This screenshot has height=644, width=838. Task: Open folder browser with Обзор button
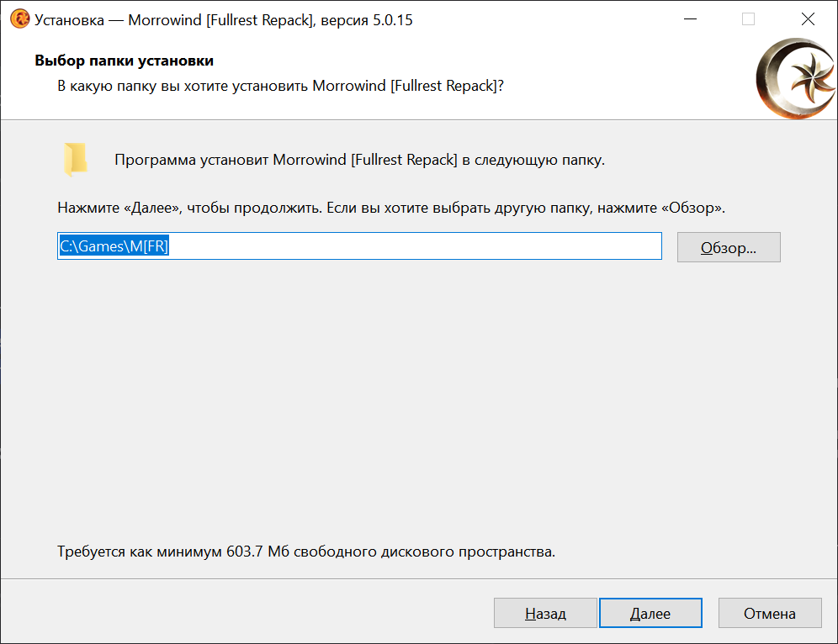click(729, 247)
